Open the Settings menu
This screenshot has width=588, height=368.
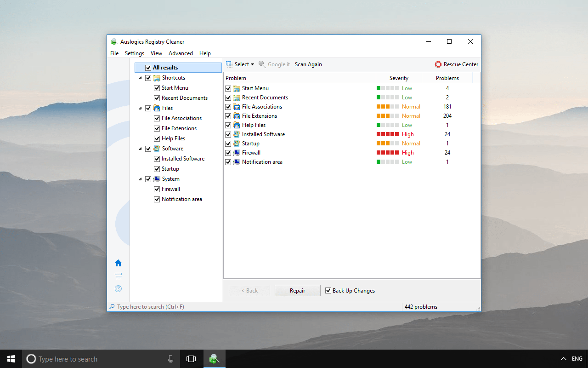pyautogui.click(x=135, y=53)
